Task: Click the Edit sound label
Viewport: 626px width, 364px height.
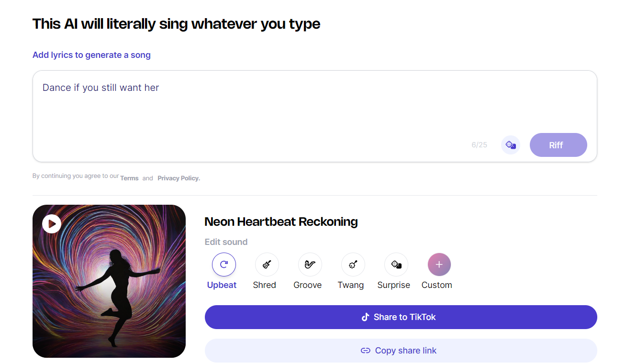Action: pyautogui.click(x=226, y=242)
